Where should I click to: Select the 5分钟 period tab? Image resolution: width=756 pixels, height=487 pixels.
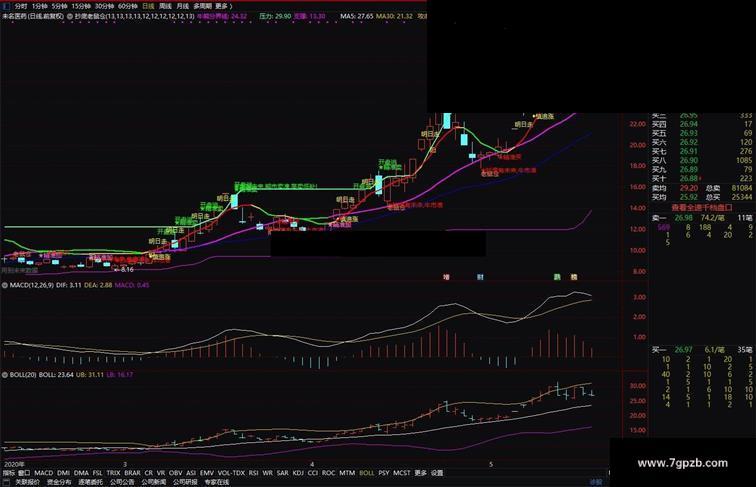point(59,6)
